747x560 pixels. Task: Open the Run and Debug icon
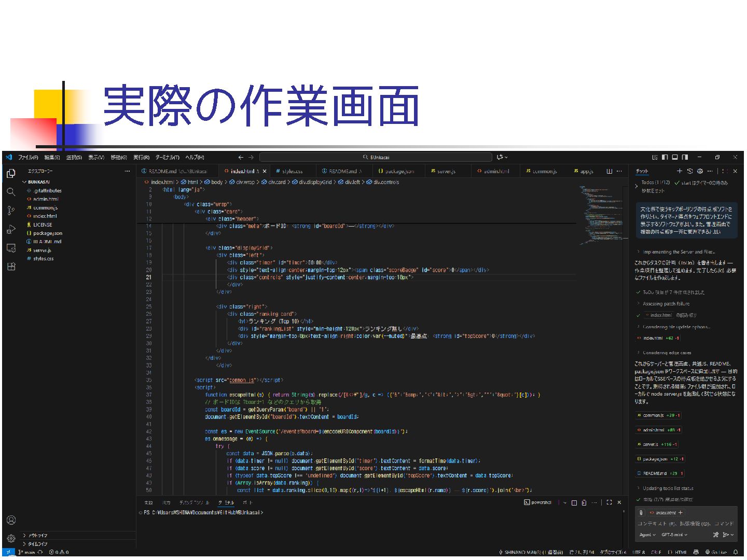tap(11, 229)
